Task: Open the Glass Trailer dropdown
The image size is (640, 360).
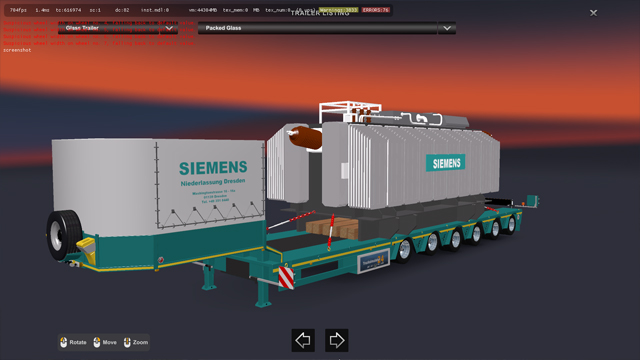Action: click(118, 28)
